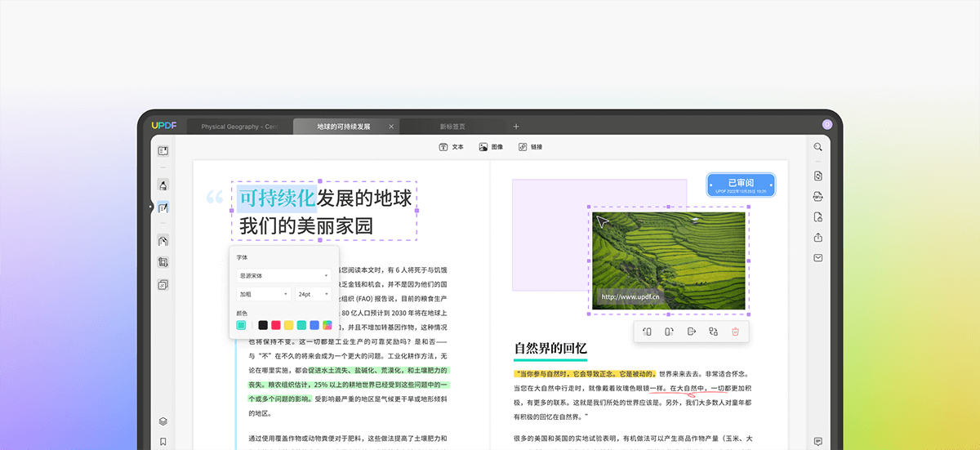Open the Layers panel icon at bottom left

[163, 421]
